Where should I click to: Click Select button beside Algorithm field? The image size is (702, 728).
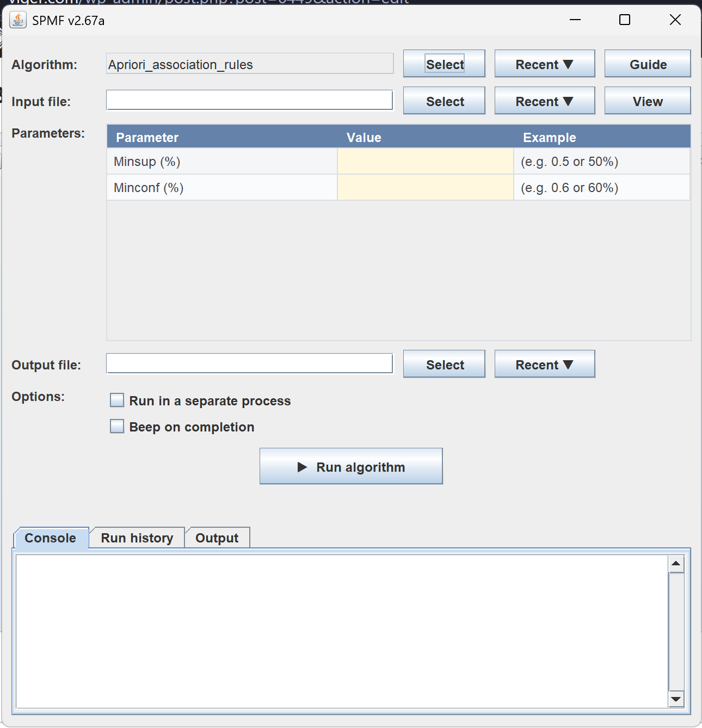444,64
